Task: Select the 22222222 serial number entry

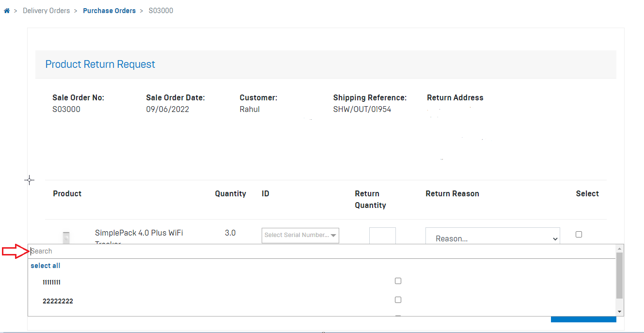Action: 58,301
